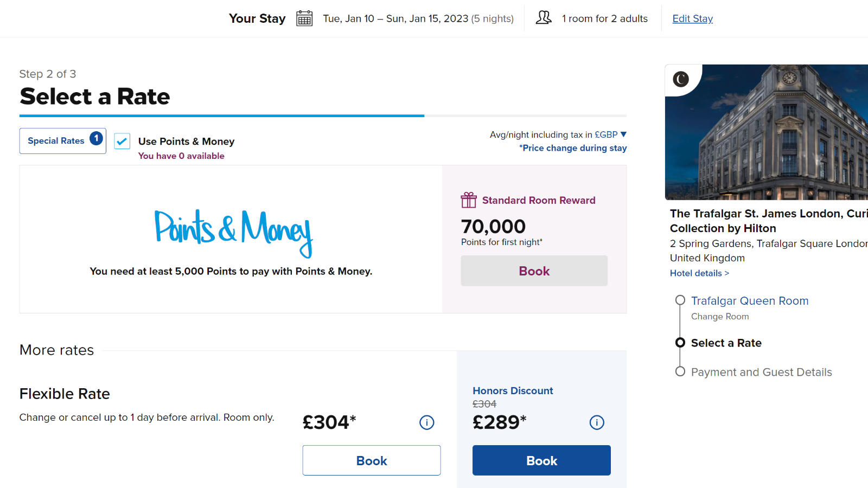Image resolution: width=868 pixels, height=488 pixels.
Task: Open the Special Rates selector
Action: pyautogui.click(x=63, y=141)
